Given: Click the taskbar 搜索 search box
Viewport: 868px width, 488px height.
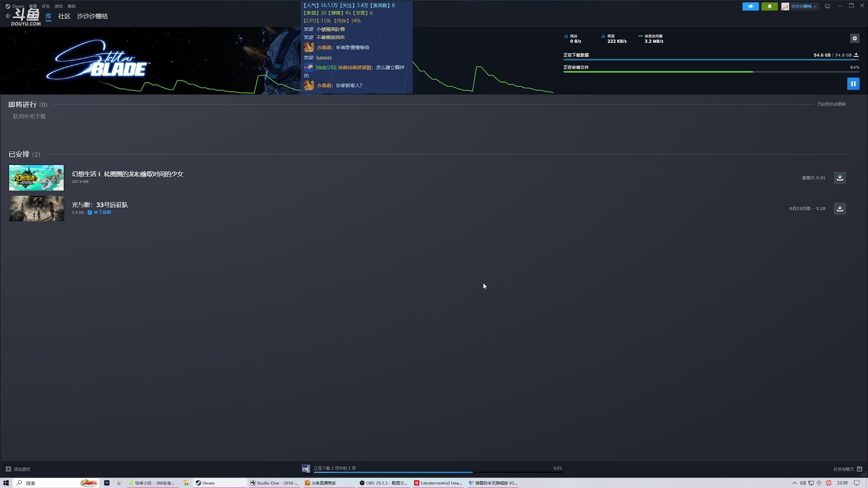Looking at the screenshot, I should point(57,483).
